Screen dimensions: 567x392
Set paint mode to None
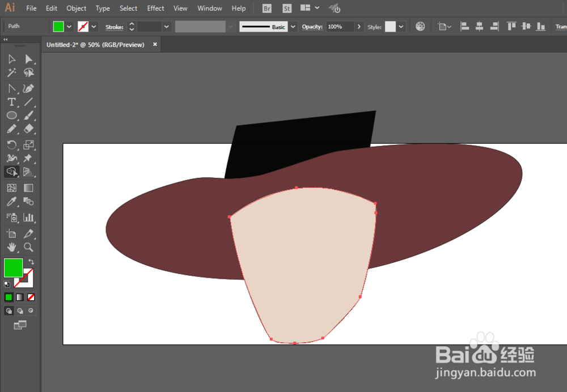[31, 297]
